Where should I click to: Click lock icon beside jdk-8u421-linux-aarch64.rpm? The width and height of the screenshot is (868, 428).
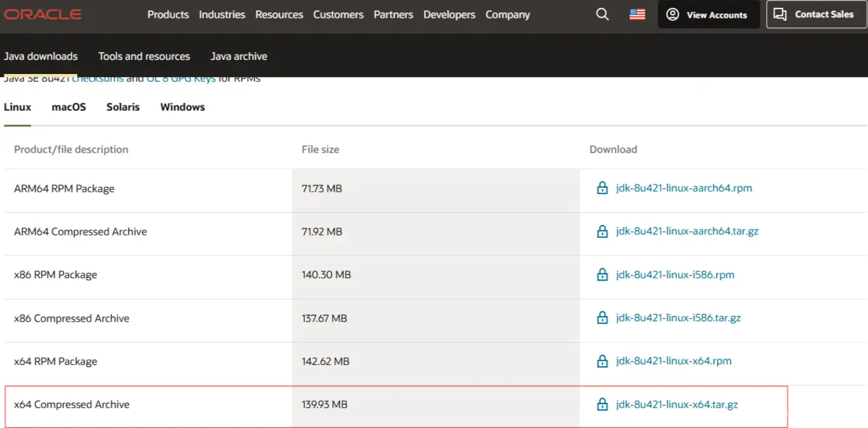point(602,188)
